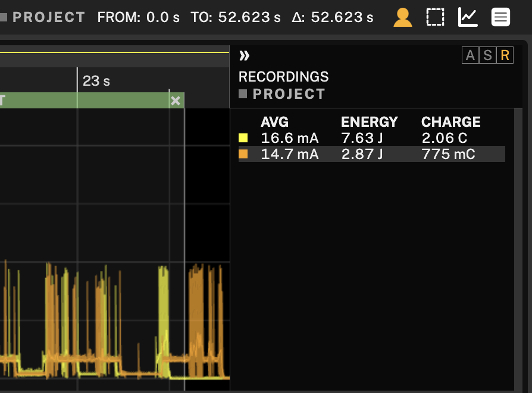Sort by the AVG column header
Viewport: 532px width, 393px height.
coord(274,122)
